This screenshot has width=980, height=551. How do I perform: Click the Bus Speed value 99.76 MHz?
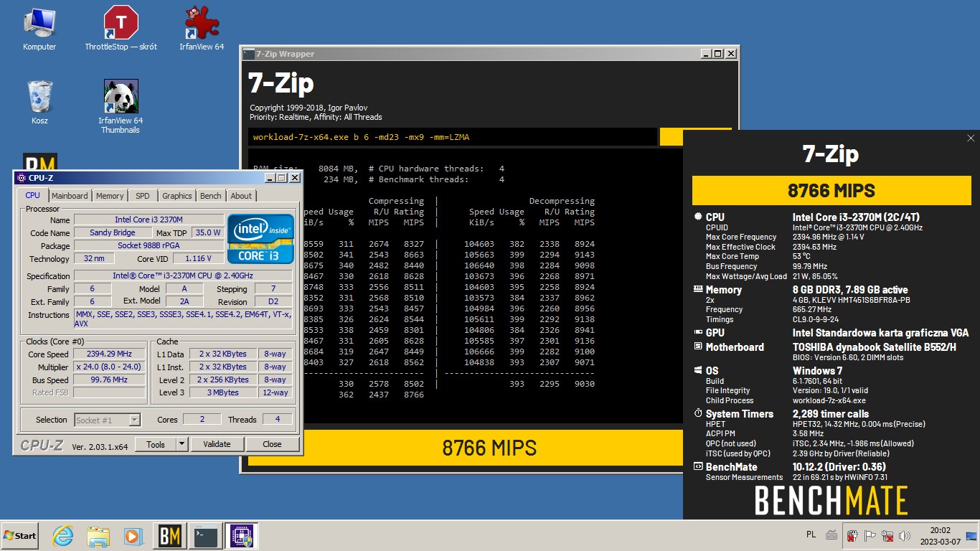point(110,380)
